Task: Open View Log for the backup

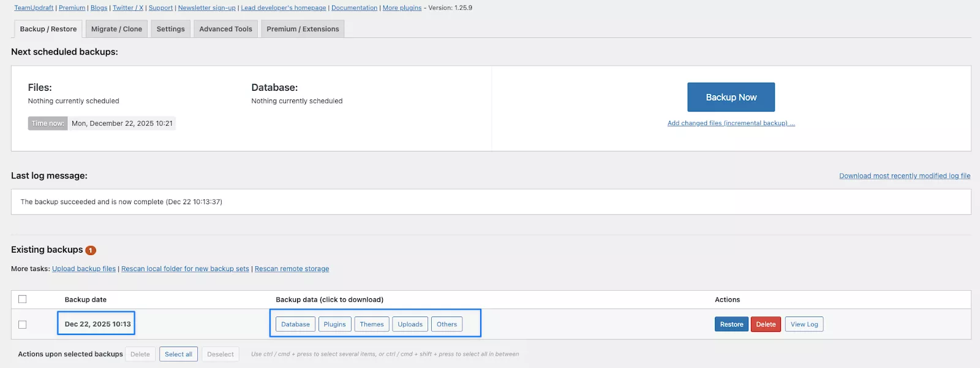Action: [804, 324]
